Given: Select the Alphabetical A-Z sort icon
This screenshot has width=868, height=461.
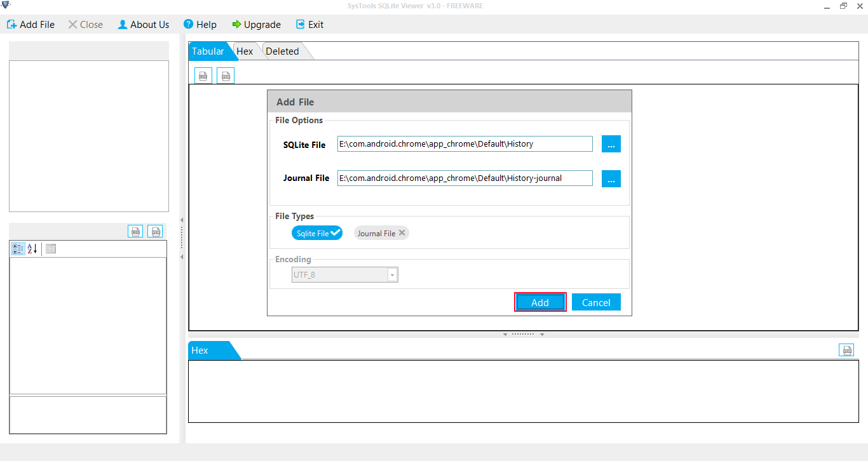Looking at the screenshot, I should [x=32, y=249].
